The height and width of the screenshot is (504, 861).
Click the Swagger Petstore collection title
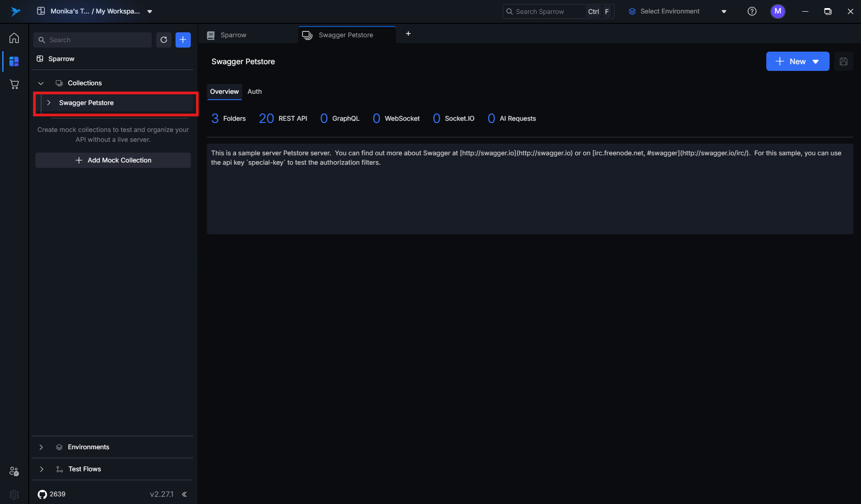pyautogui.click(x=243, y=61)
